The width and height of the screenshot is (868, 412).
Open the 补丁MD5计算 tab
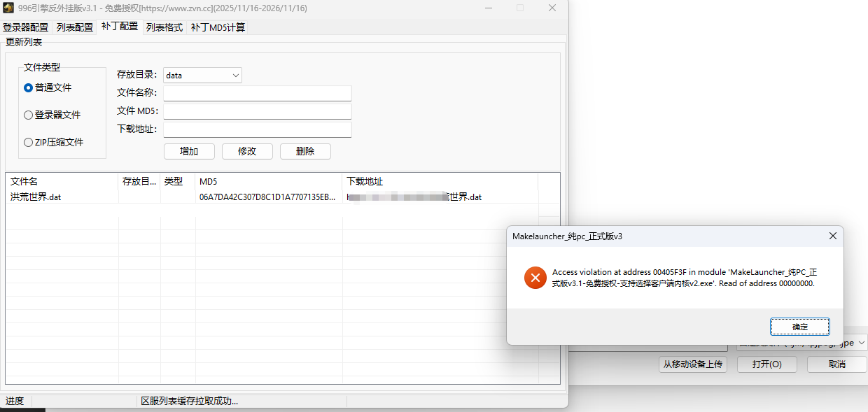(x=217, y=27)
